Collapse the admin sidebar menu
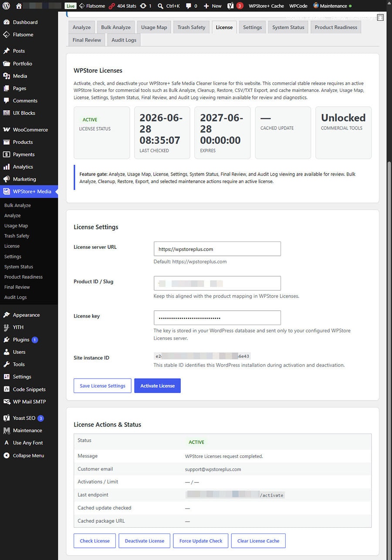This screenshot has height=560, width=392. pos(29,455)
